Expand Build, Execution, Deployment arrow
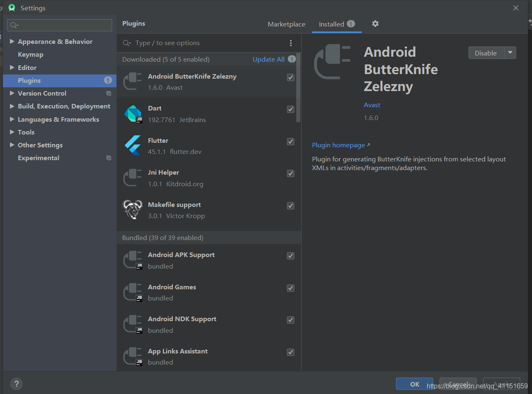 12,106
